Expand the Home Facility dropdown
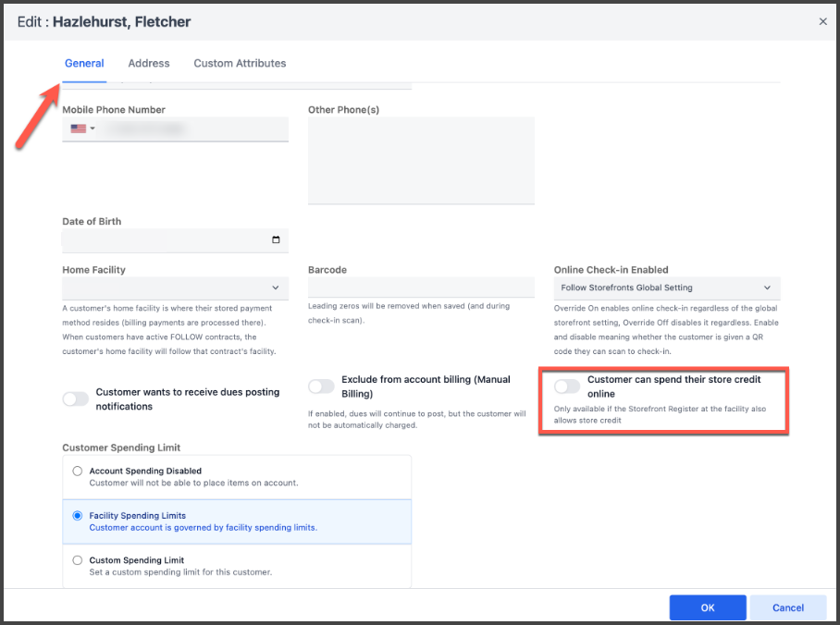Image resolution: width=840 pixels, height=625 pixels. click(x=175, y=288)
